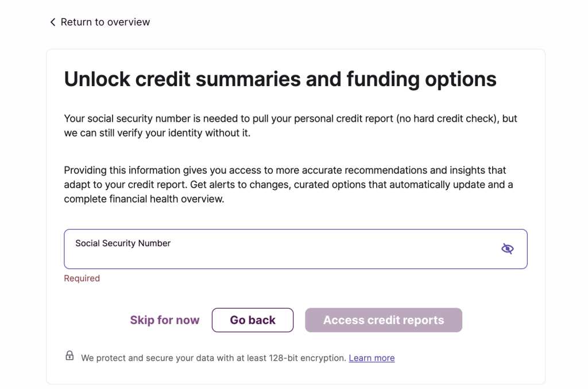Click the back chevron beside Return to overview
588x389 pixels.
[53, 22]
